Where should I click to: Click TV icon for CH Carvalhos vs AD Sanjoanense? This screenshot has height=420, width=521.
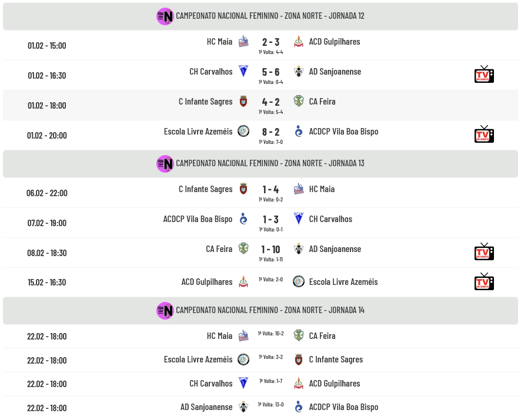pos(484,75)
